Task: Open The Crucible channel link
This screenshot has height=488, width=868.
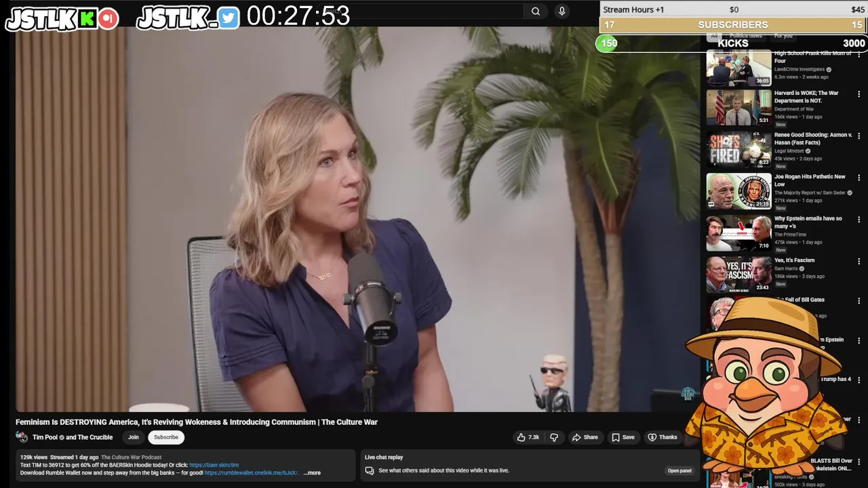Action: (x=95, y=437)
